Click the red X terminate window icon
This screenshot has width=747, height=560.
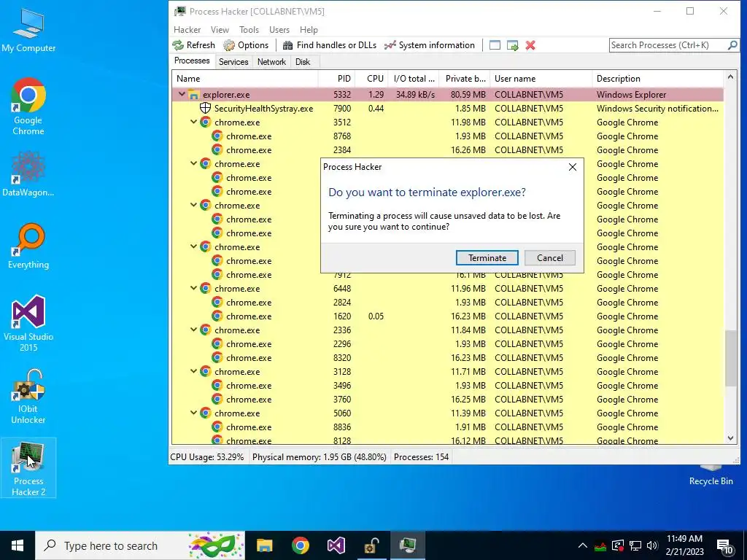pyautogui.click(x=530, y=45)
